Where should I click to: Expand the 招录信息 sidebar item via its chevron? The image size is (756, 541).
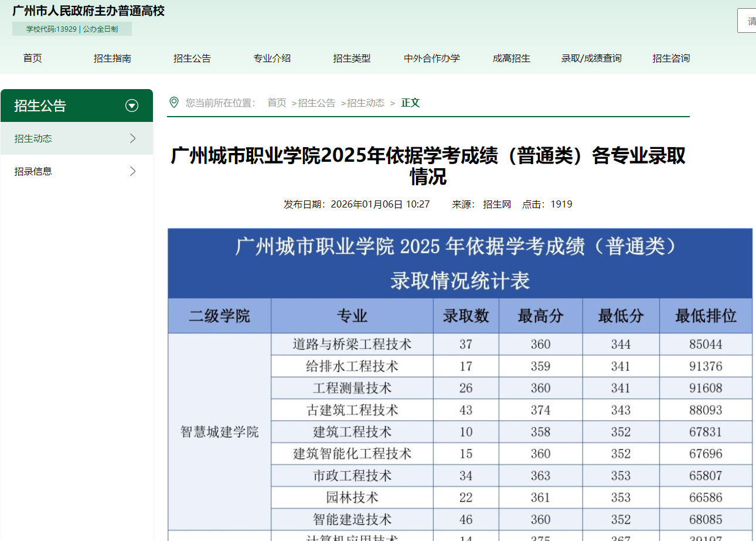(134, 171)
